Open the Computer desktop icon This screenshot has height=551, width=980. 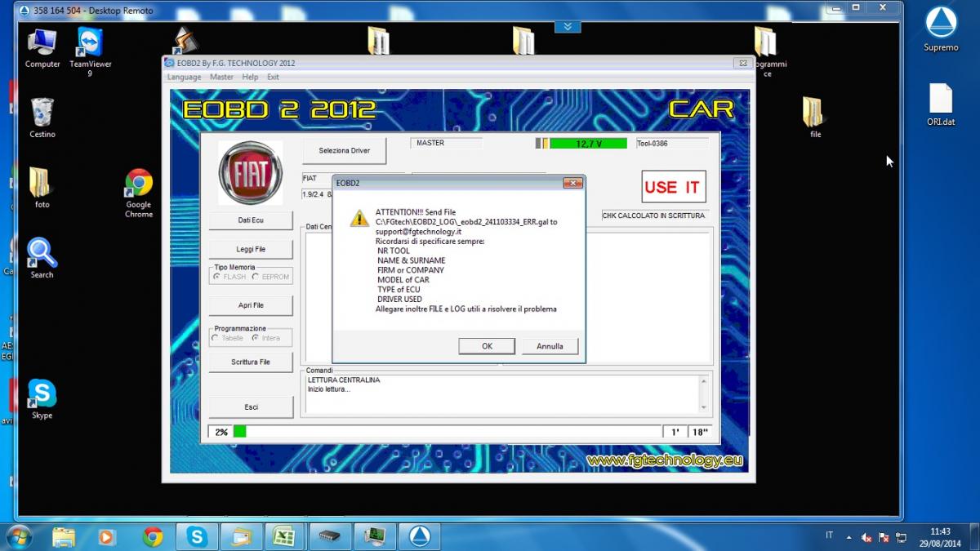42,47
